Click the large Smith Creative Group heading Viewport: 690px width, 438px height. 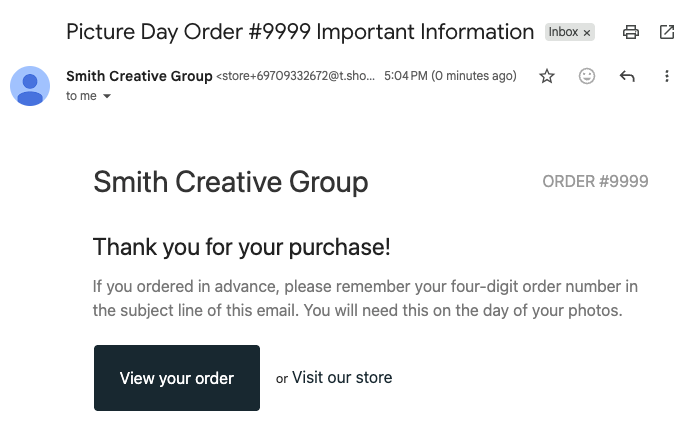(230, 182)
